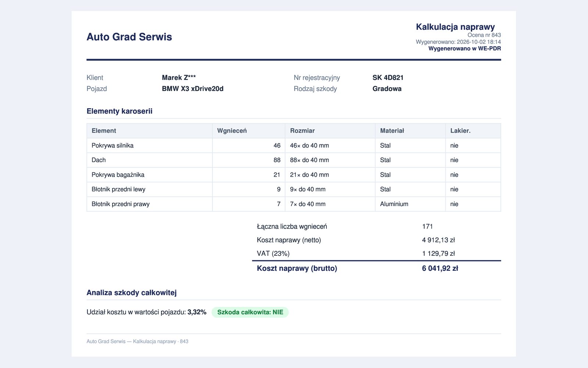588x368 pixels.
Task: Select the Błotnik przedni lewy row name
Action: (118, 189)
